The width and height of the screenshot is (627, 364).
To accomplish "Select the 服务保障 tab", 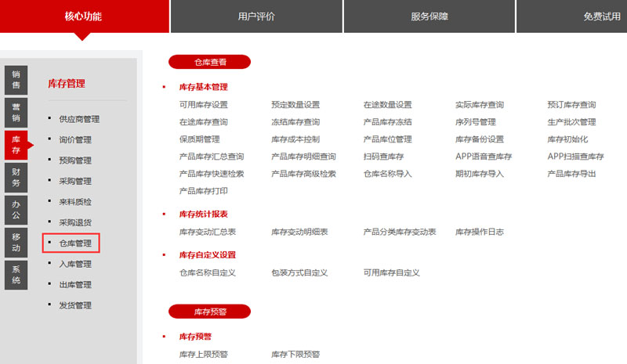I will click(x=429, y=16).
